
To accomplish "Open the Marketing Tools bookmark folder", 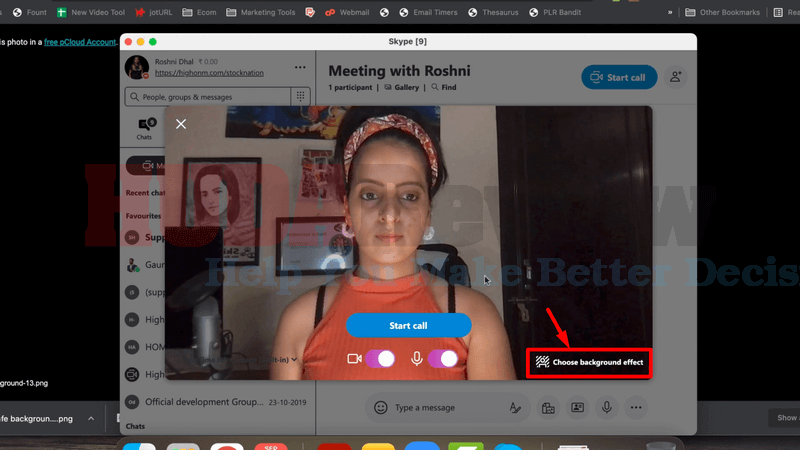I will point(261,12).
